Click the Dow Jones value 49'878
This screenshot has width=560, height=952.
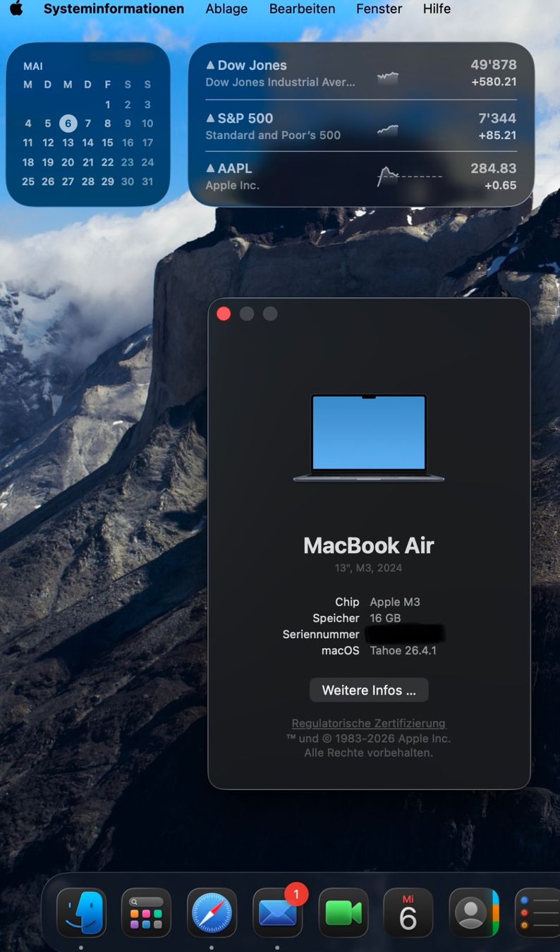(x=494, y=65)
